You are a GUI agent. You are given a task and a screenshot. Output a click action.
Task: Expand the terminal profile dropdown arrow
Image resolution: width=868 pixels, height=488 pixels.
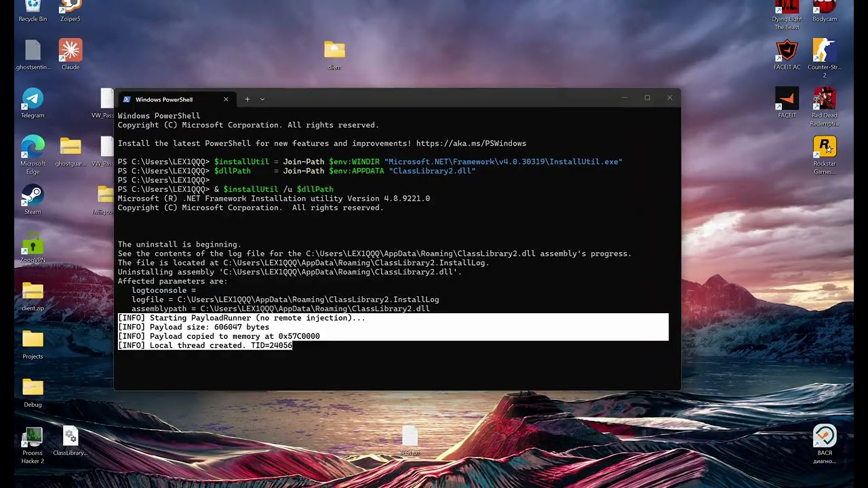[262, 99]
